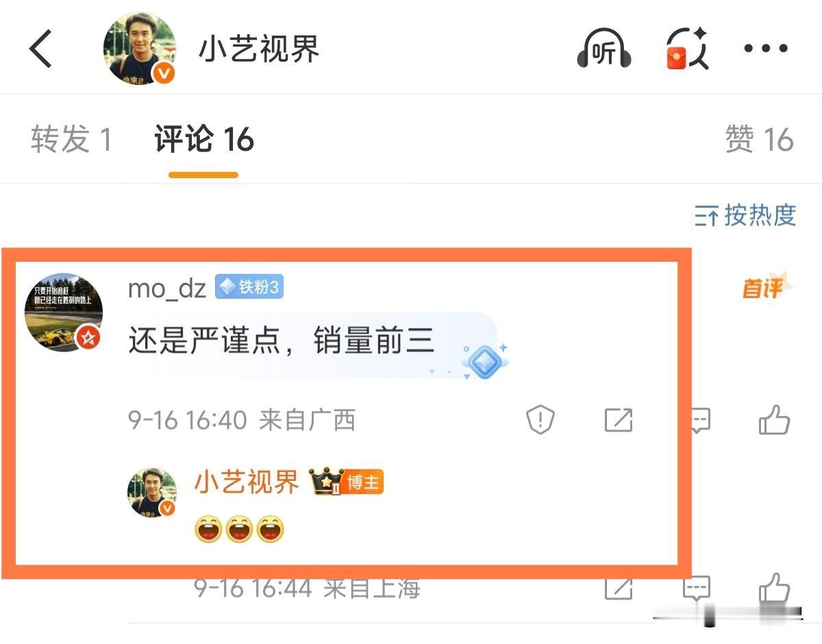The image size is (822, 644).
Task: Select the 评论 16 tab
Action: (204, 140)
